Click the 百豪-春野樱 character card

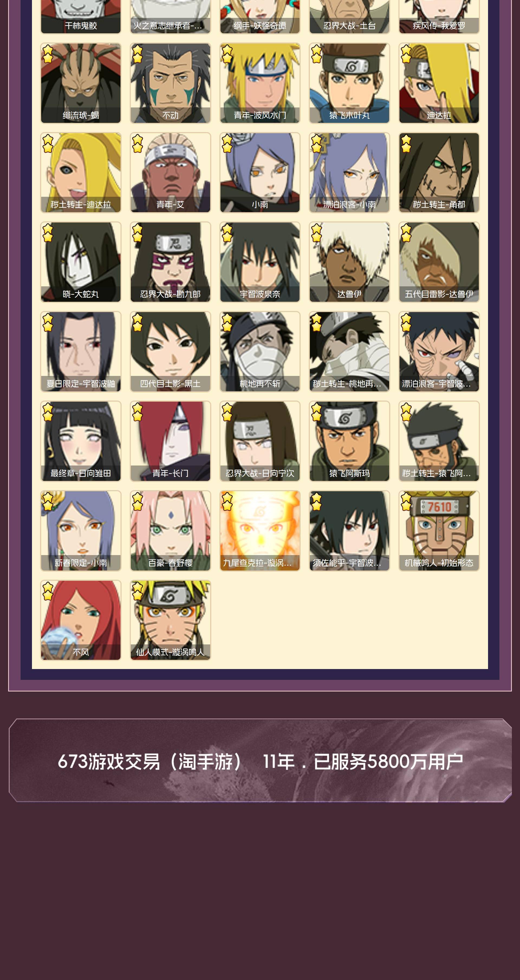170,531
